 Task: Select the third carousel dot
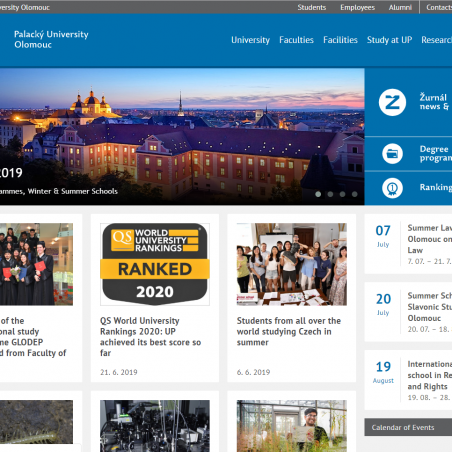(342, 194)
